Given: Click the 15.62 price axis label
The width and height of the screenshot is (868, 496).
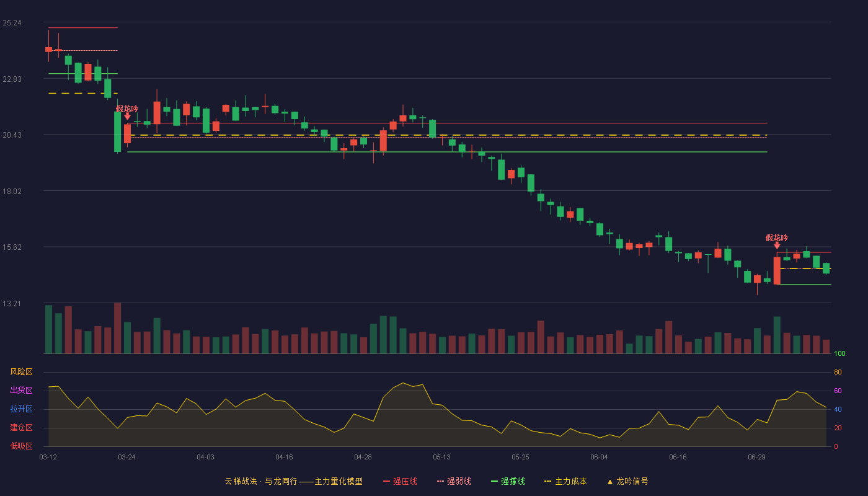Looking at the screenshot, I should coord(12,247).
